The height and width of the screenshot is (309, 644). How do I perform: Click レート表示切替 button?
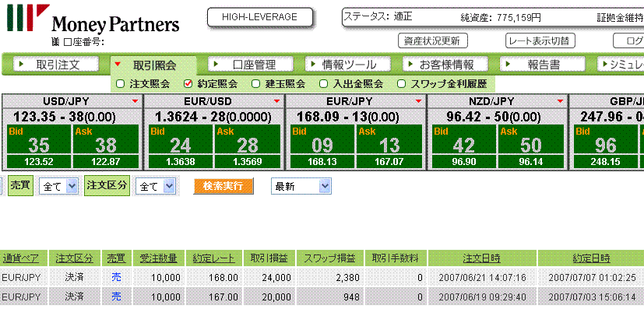pos(540,41)
